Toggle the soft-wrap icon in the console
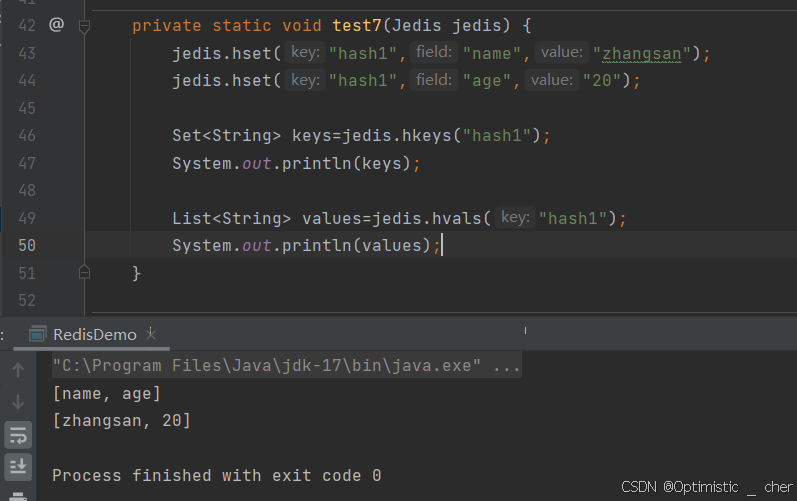 tap(18, 435)
